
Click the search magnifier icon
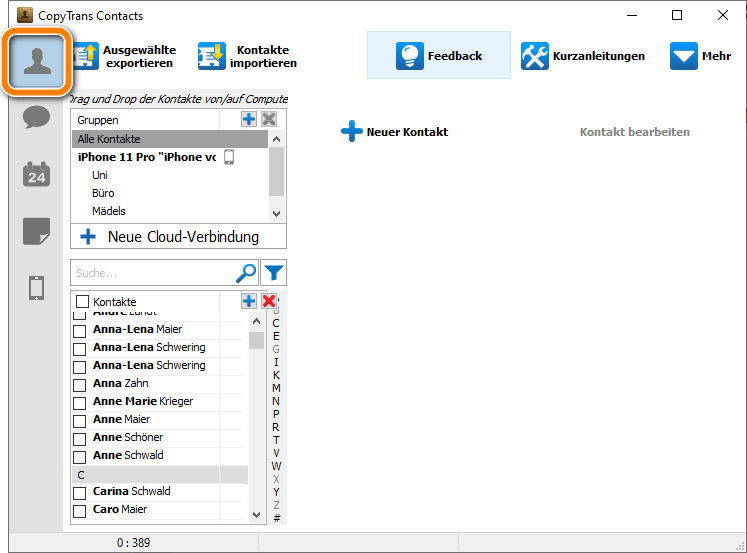click(246, 273)
